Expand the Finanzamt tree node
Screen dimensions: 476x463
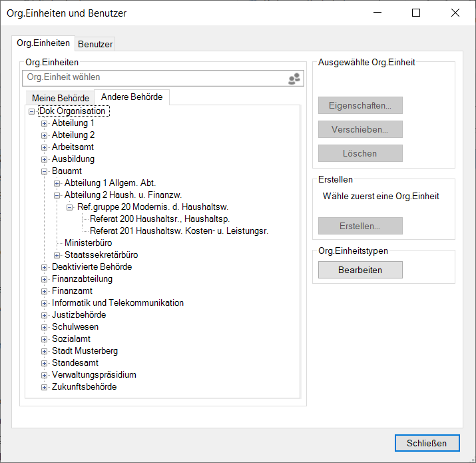(45, 291)
